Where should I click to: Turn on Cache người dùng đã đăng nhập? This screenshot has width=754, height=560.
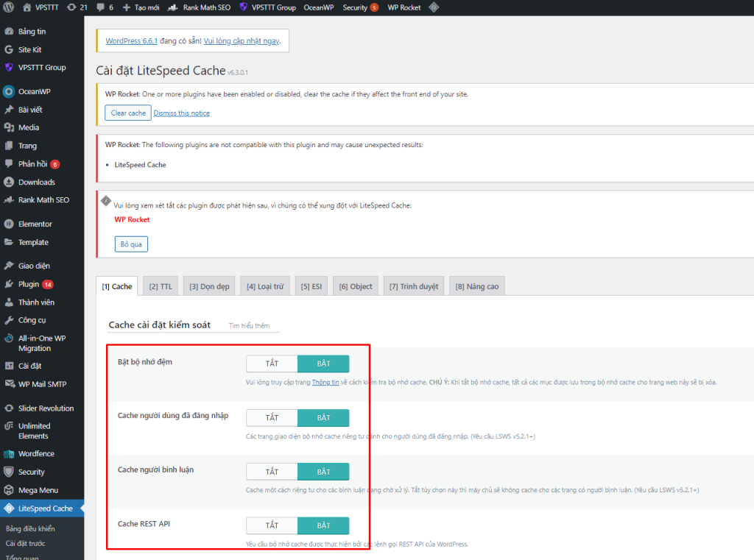click(323, 418)
